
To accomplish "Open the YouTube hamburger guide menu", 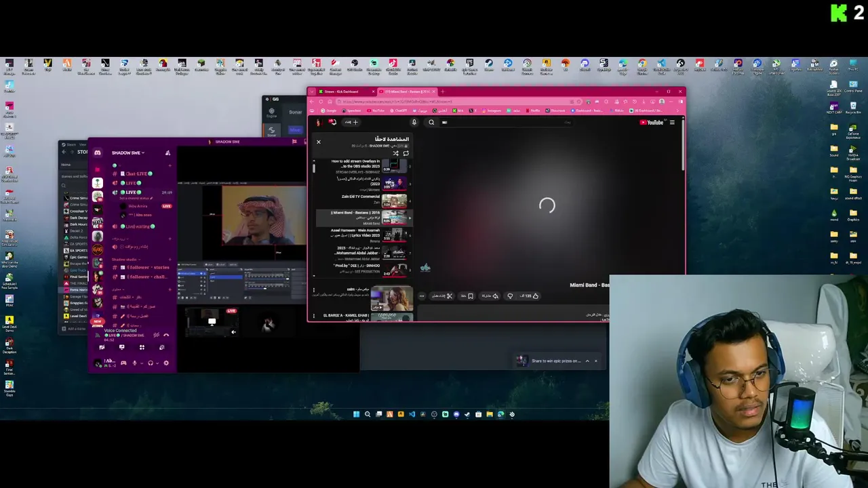I will 672,123.
